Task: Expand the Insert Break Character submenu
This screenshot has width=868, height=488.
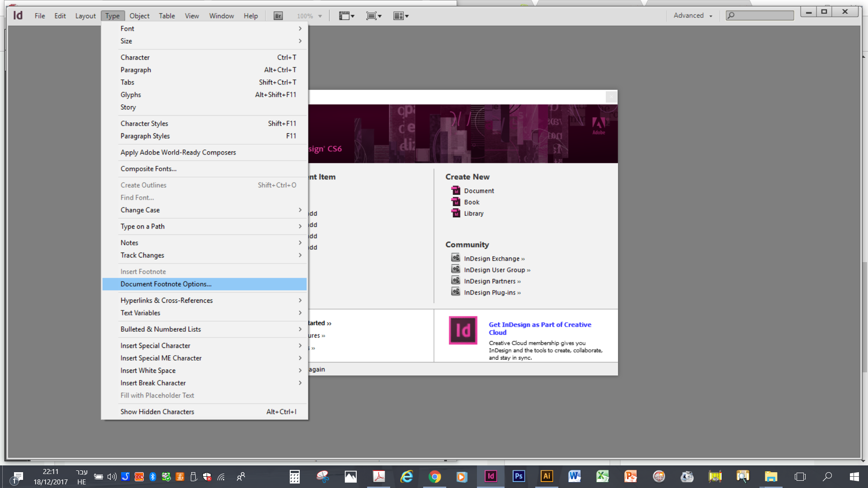Action: (x=204, y=383)
